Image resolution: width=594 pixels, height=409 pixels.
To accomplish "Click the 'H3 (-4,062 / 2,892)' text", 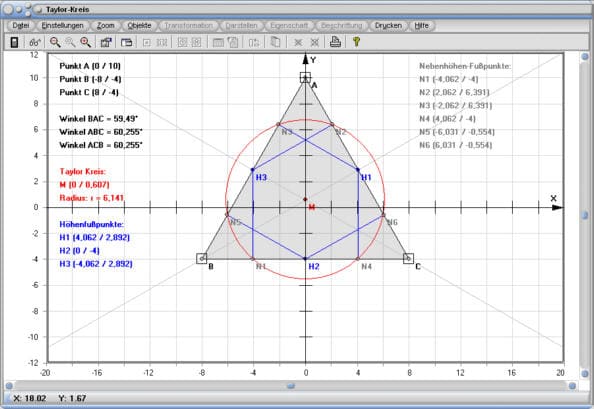I will pos(96,264).
